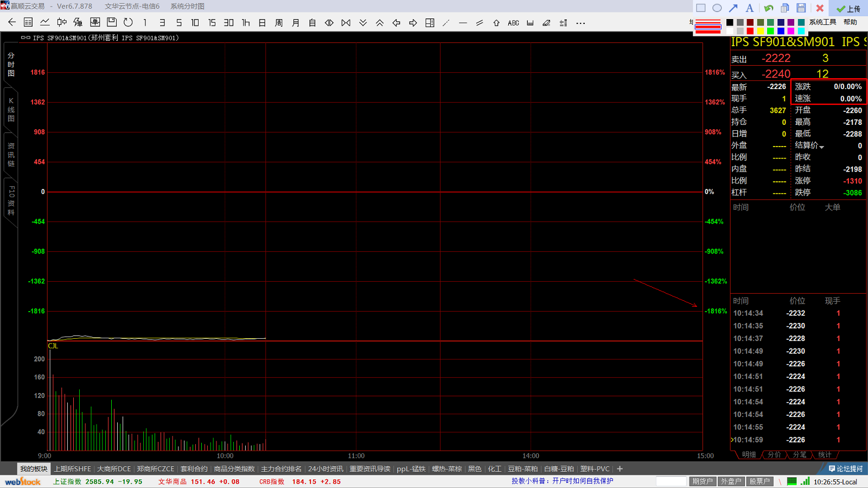Select the 15-minute period
Screen dimensions: 868x488
[212, 23]
